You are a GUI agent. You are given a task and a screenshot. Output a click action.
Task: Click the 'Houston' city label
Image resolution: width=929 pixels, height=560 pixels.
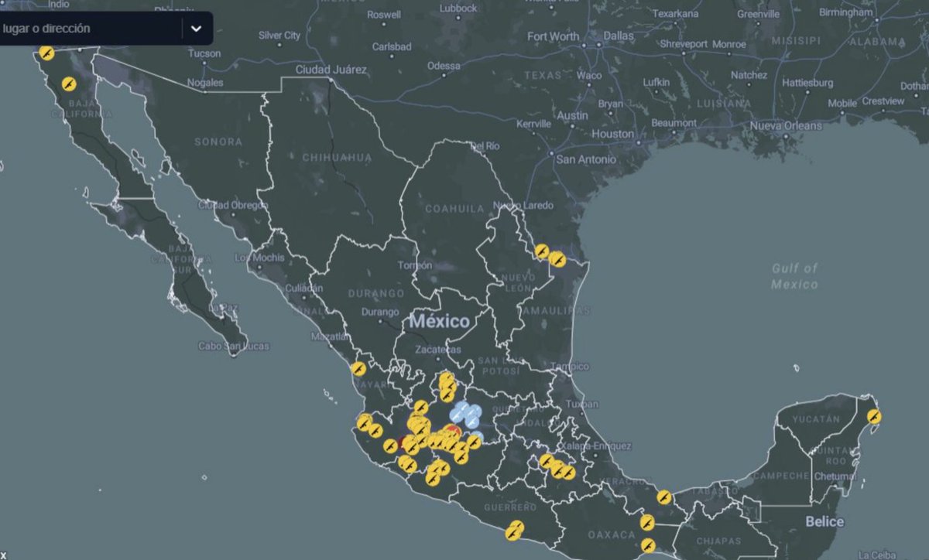pos(612,134)
